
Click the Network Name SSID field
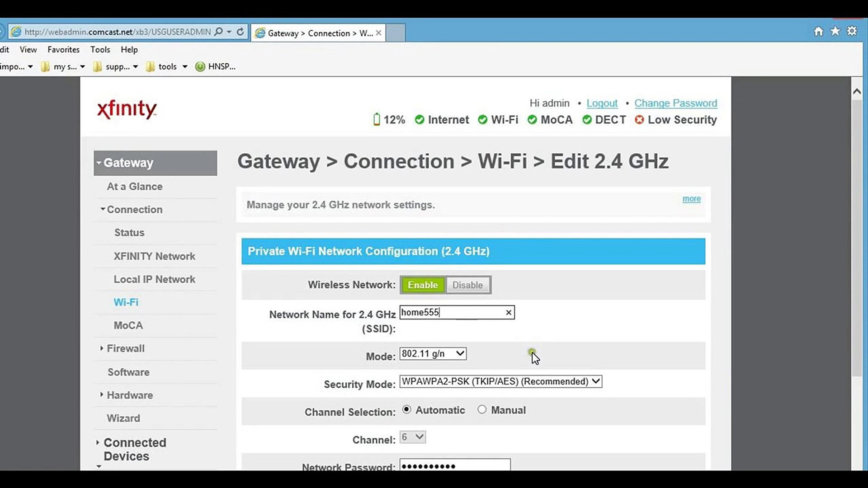click(457, 313)
